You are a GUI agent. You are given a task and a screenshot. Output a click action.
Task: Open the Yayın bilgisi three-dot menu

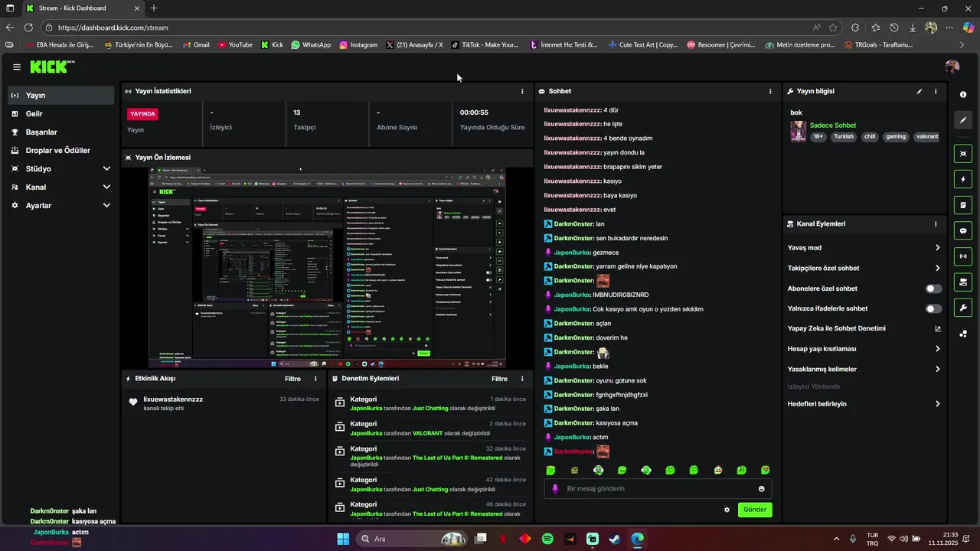tap(936, 91)
